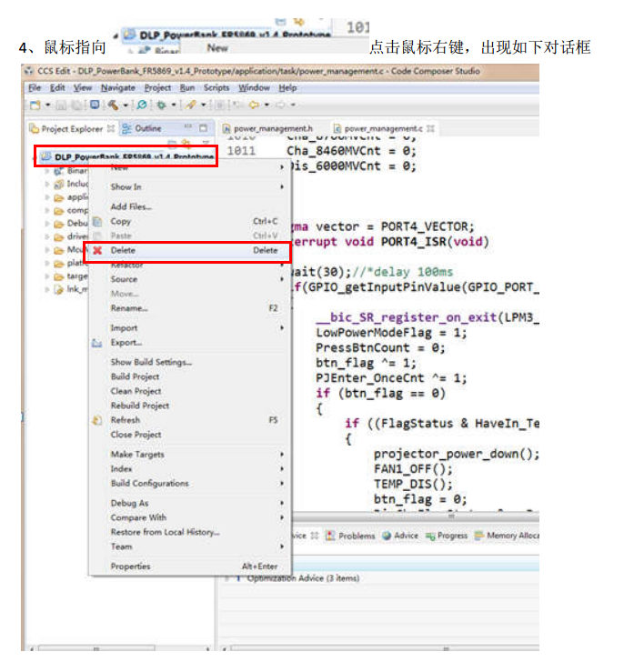This screenshot has height=672, width=644.
Task: Click the Save toolbar icon
Action: [x=61, y=105]
